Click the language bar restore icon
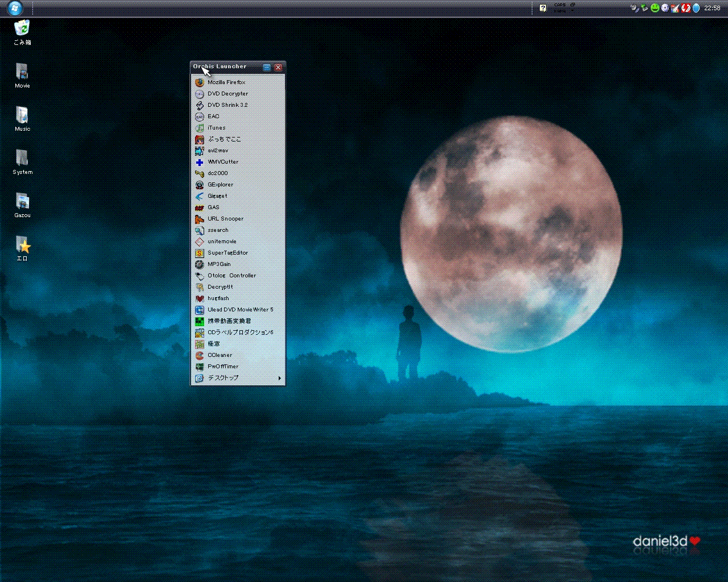This screenshot has width=728, height=582. click(573, 5)
